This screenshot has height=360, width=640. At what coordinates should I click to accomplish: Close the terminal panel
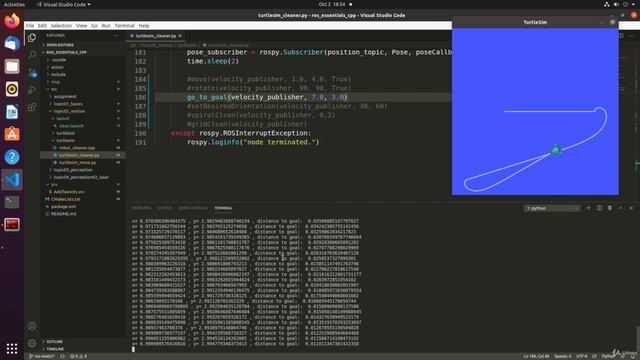(631, 208)
